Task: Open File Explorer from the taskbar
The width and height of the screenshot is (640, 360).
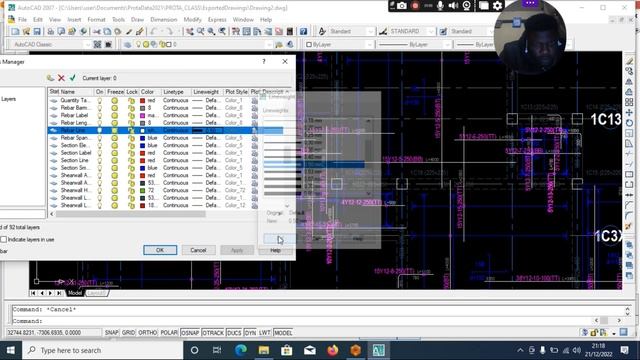Action: point(264,350)
